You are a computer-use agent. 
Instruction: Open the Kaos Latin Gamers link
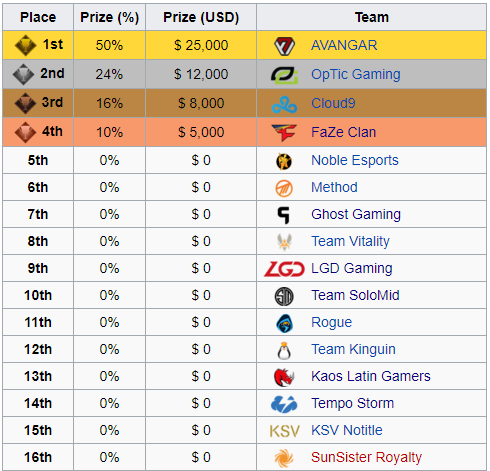coord(371,376)
